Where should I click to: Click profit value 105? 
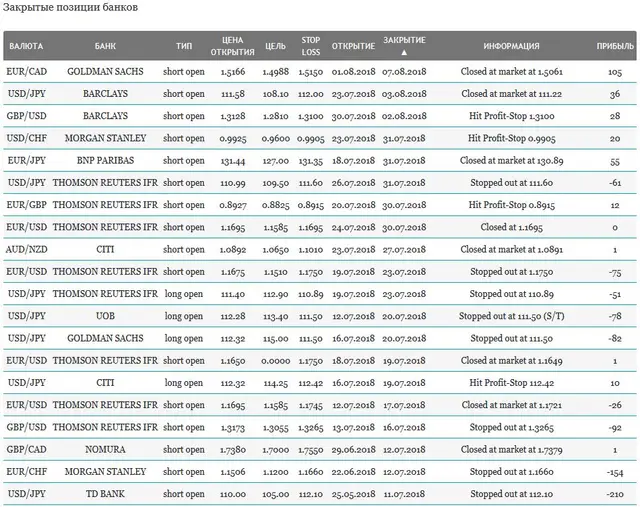click(x=615, y=72)
